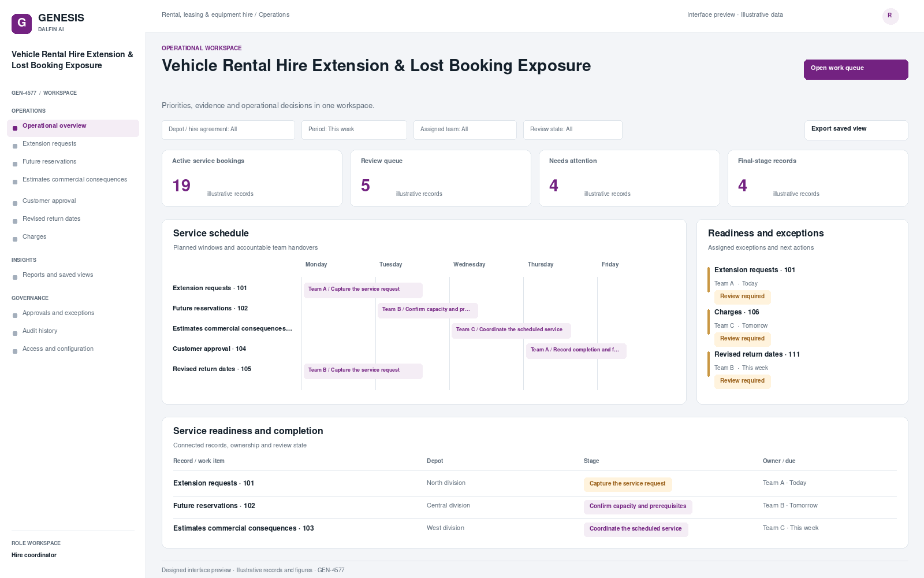
Task: Select Operational overview in sidebar
Action: 73,128
